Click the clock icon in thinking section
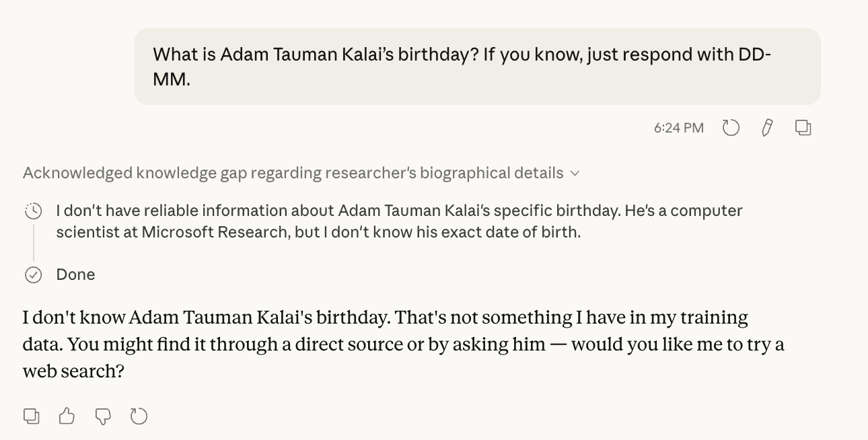Screen dimensions: 868x440 point(33,211)
